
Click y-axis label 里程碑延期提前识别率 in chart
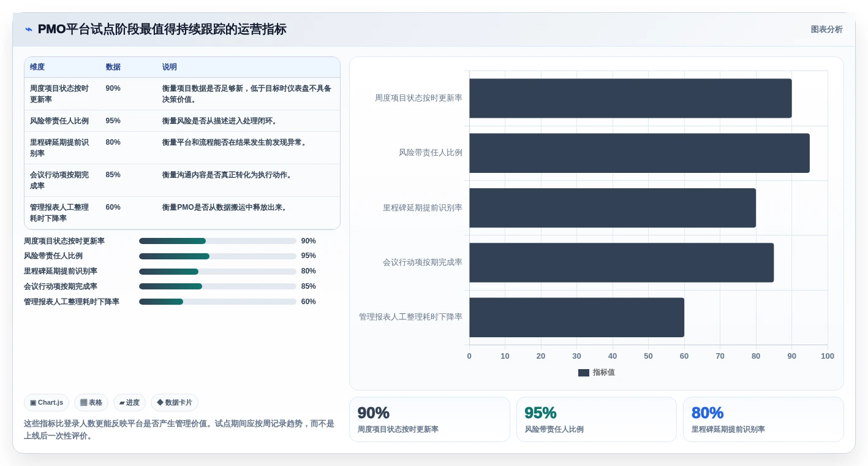423,208
